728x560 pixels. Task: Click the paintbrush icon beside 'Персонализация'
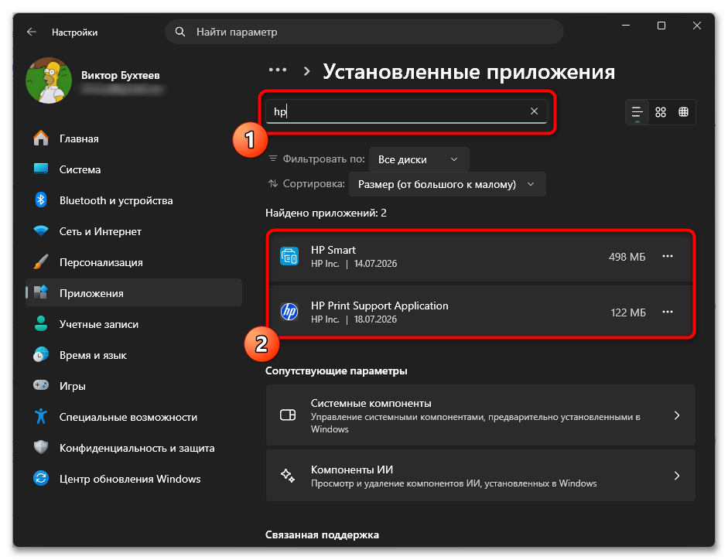[41, 261]
